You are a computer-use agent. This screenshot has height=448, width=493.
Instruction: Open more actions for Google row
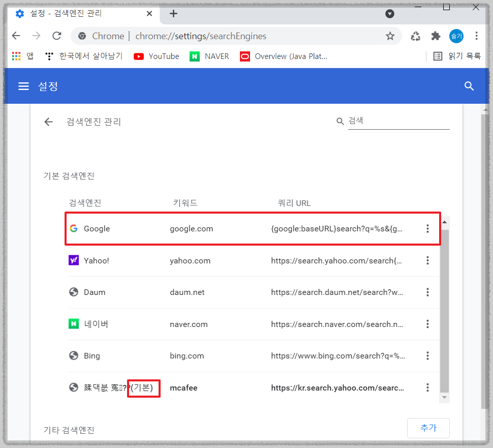[427, 229]
